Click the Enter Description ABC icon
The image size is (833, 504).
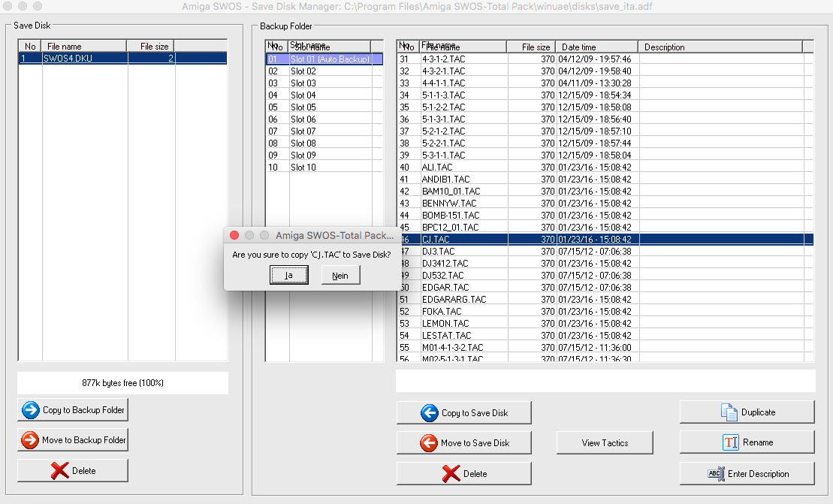(716, 474)
